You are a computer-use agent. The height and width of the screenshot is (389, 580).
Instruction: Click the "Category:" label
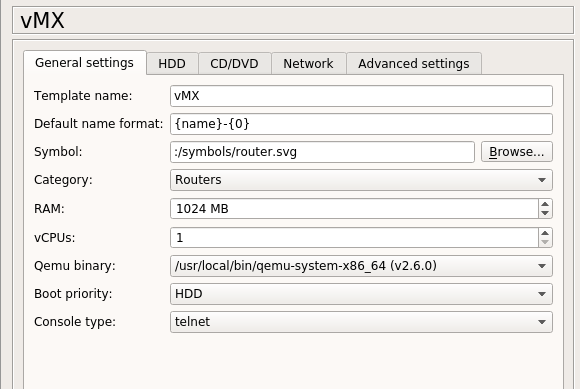pyautogui.click(x=63, y=180)
